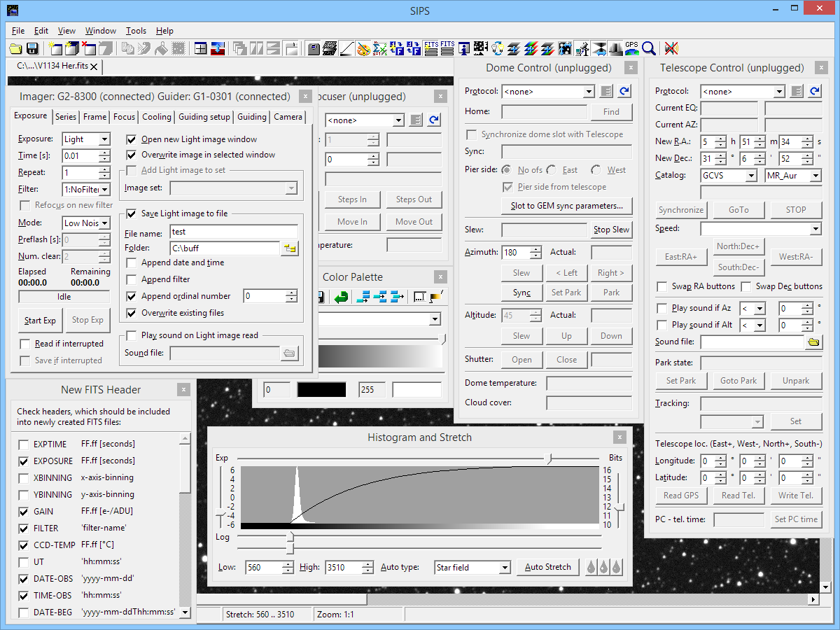Uncheck the GAIN FITS header checkbox
The image size is (840, 630).
coord(24,512)
